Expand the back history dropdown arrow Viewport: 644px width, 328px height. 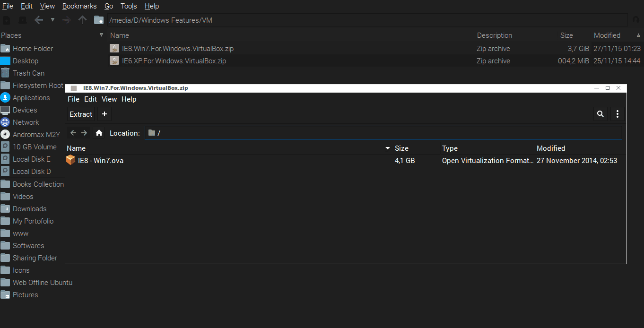(52, 20)
